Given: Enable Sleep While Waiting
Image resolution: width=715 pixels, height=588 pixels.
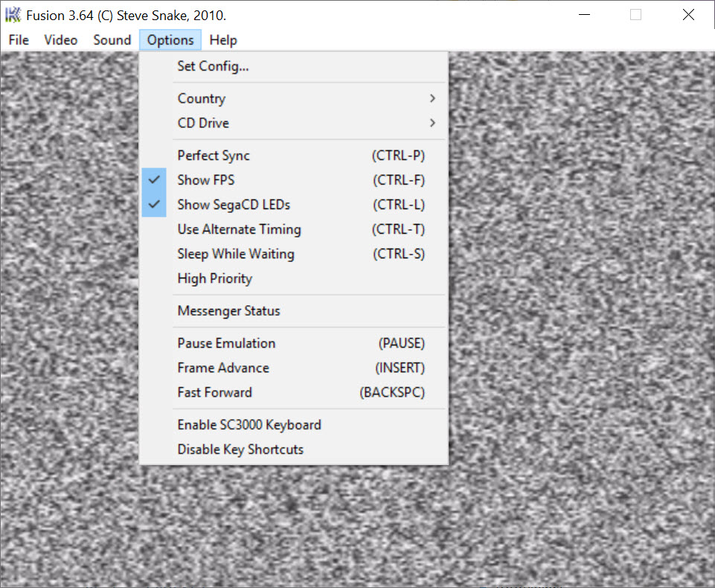Looking at the screenshot, I should click(294, 254).
